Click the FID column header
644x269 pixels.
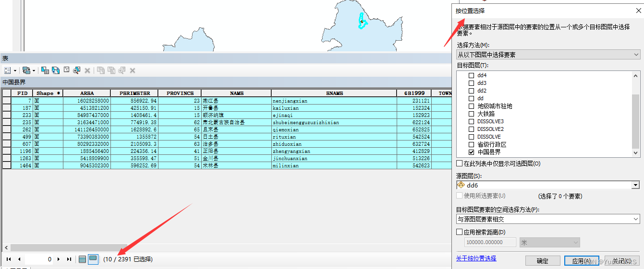click(22, 93)
